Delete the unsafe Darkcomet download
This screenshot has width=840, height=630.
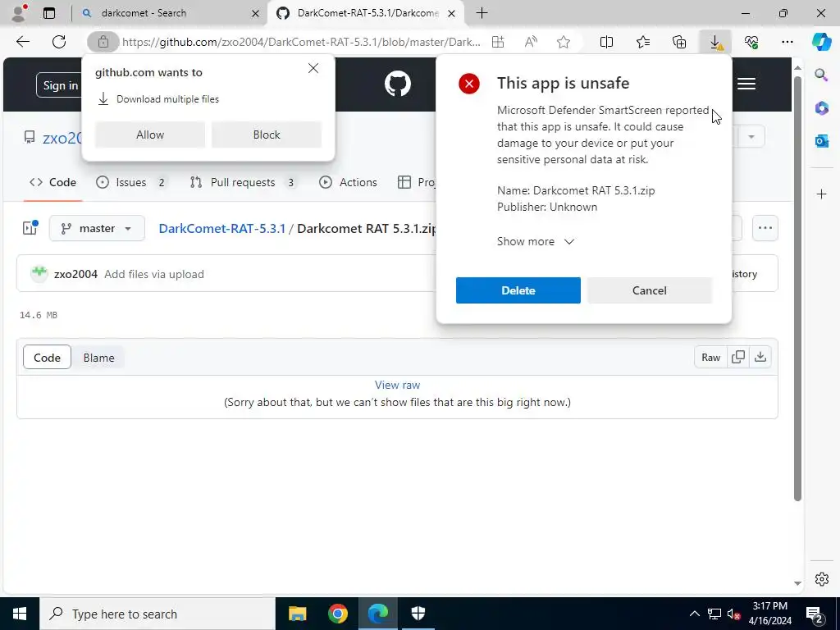pyautogui.click(x=518, y=290)
